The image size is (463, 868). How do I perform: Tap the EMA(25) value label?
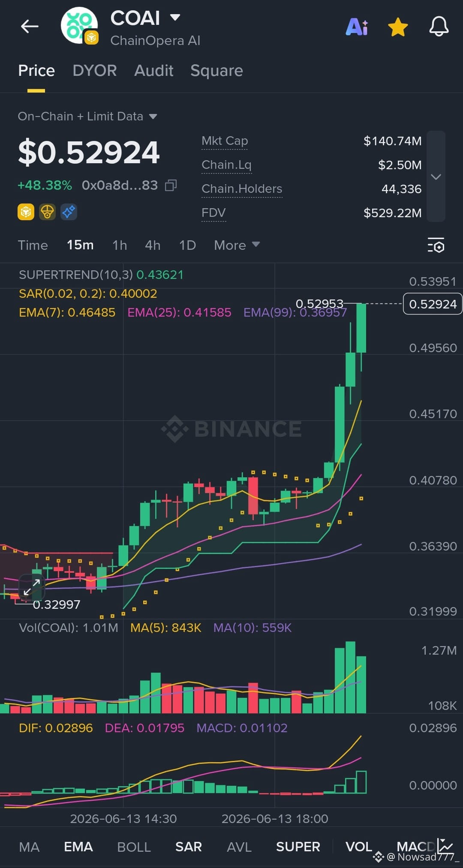click(179, 312)
